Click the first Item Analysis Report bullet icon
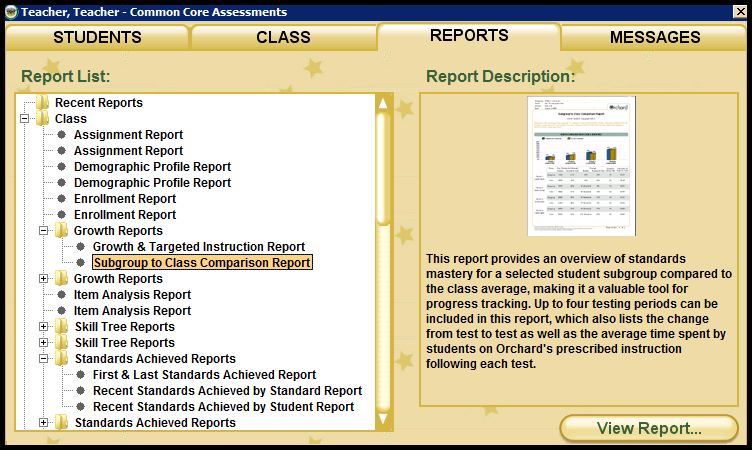The image size is (752, 450). click(61, 295)
